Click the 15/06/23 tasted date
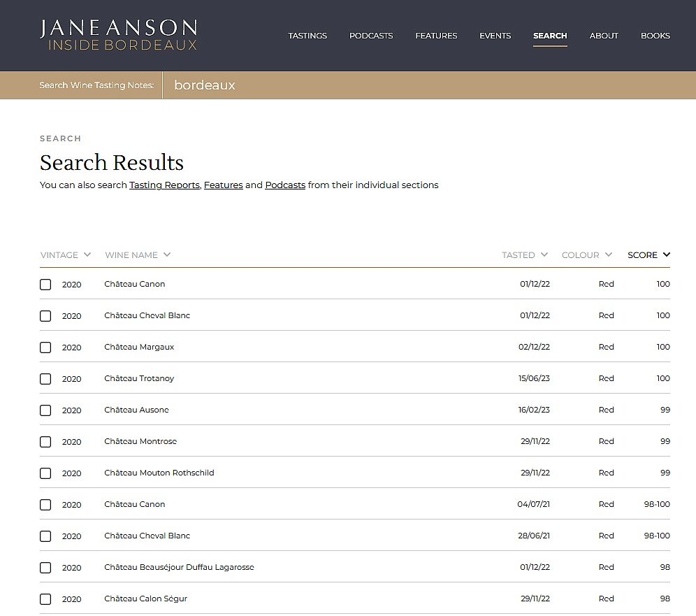 [x=534, y=378]
